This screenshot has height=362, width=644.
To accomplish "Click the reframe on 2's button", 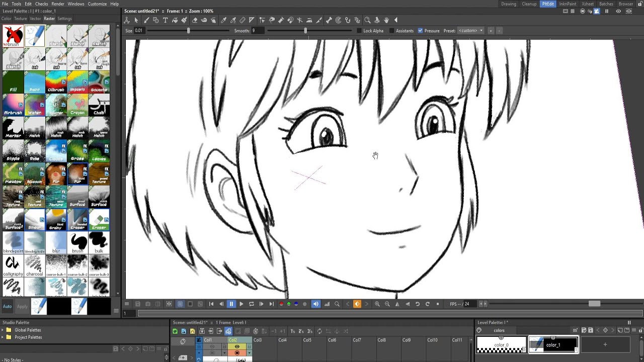I will [x=301, y=331].
